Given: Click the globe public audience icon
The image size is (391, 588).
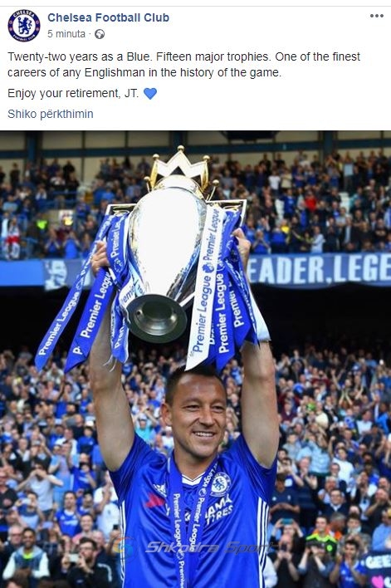Looking at the screenshot, I should (x=100, y=34).
